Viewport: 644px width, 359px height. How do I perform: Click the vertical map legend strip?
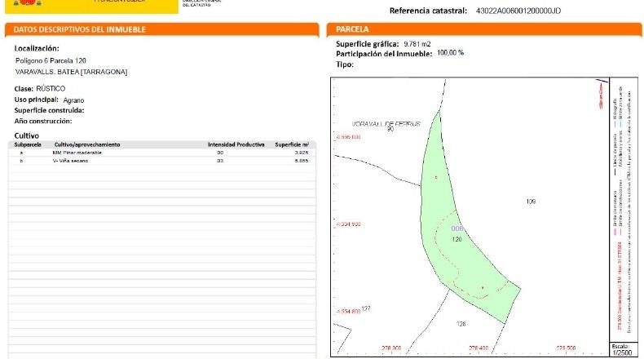pyautogui.click(x=624, y=210)
